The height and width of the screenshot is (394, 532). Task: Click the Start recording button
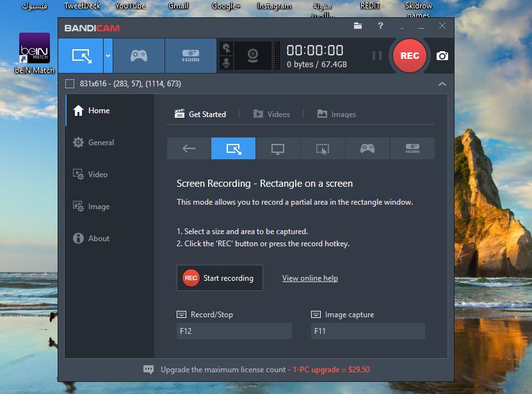(220, 278)
